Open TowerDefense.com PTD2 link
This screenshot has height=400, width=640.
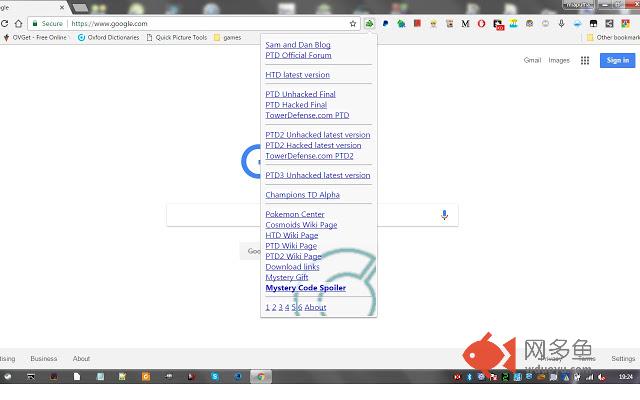(309, 156)
